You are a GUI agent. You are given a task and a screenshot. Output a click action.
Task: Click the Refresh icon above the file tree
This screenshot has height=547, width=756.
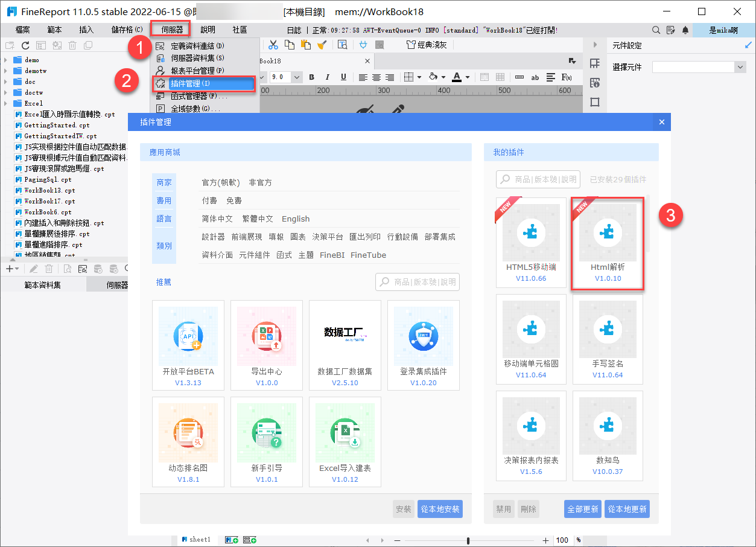(x=26, y=45)
